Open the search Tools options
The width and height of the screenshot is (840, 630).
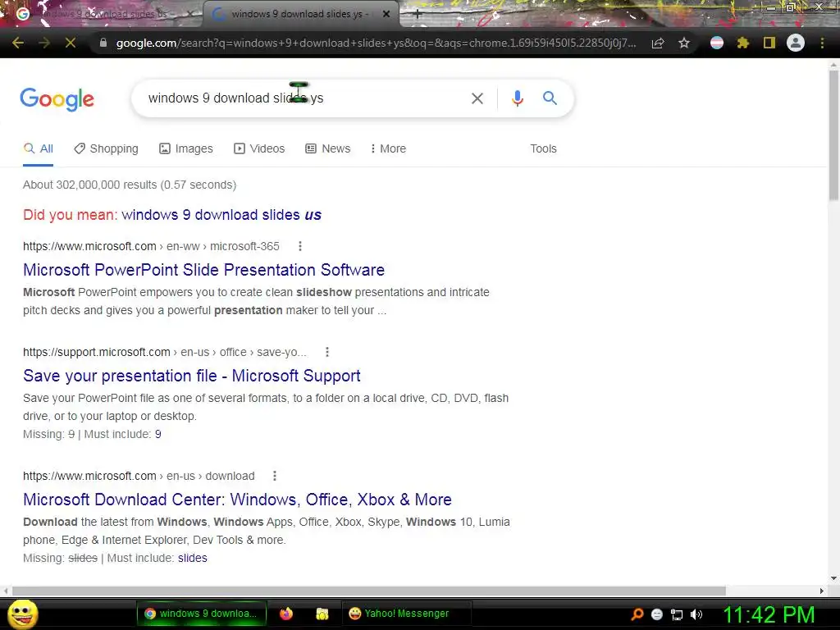click(x=543, y=148)
